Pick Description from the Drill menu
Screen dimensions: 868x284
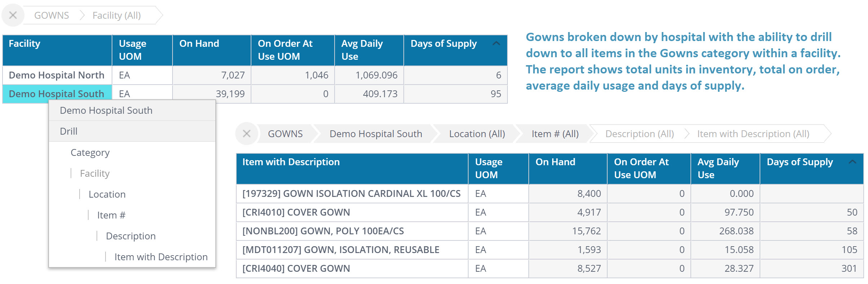point(131,236)
